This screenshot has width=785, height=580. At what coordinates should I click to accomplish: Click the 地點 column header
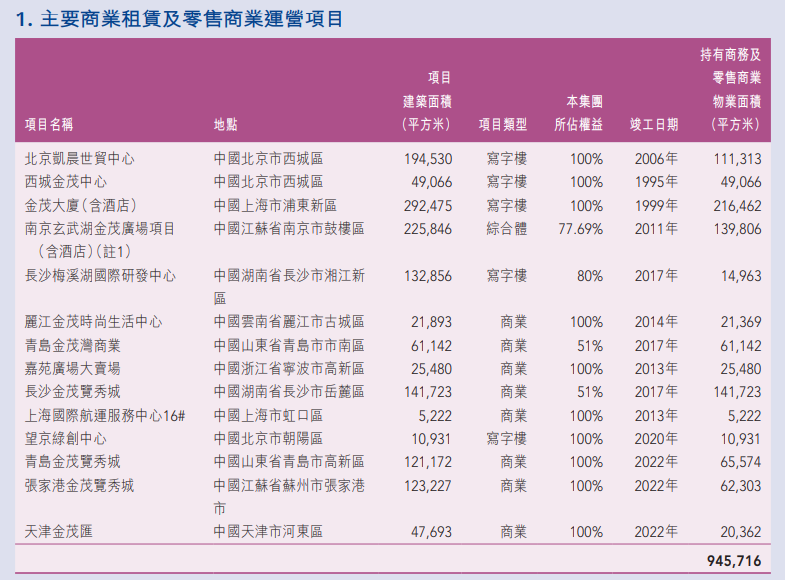point(226,125)
